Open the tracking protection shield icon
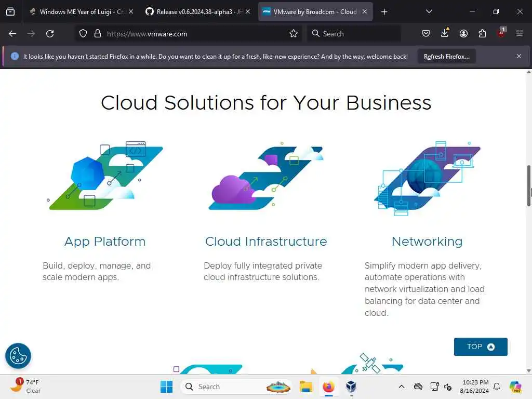The height and width of the screenshot is (399, 532). 83,34
